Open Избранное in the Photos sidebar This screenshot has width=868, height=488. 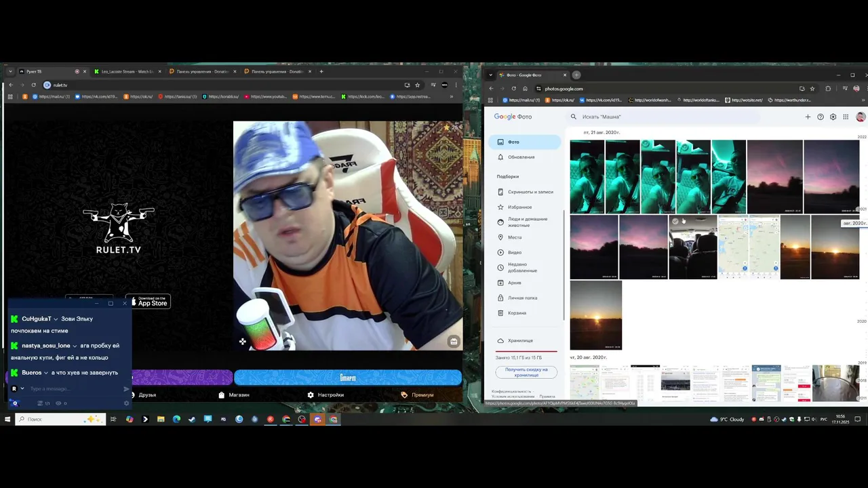(525, 207)
